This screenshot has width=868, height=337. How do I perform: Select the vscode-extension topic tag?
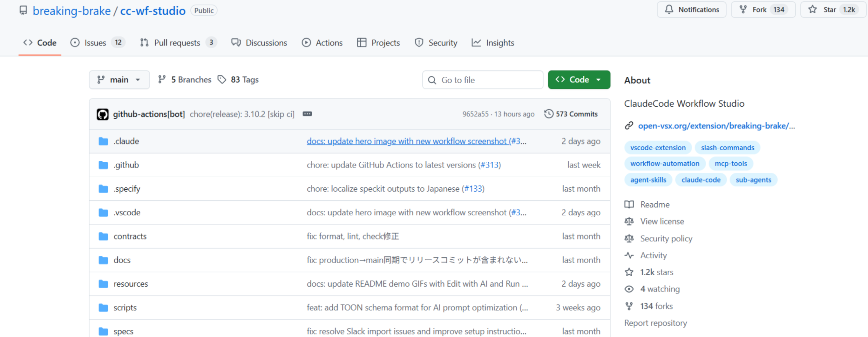point(658,148)
